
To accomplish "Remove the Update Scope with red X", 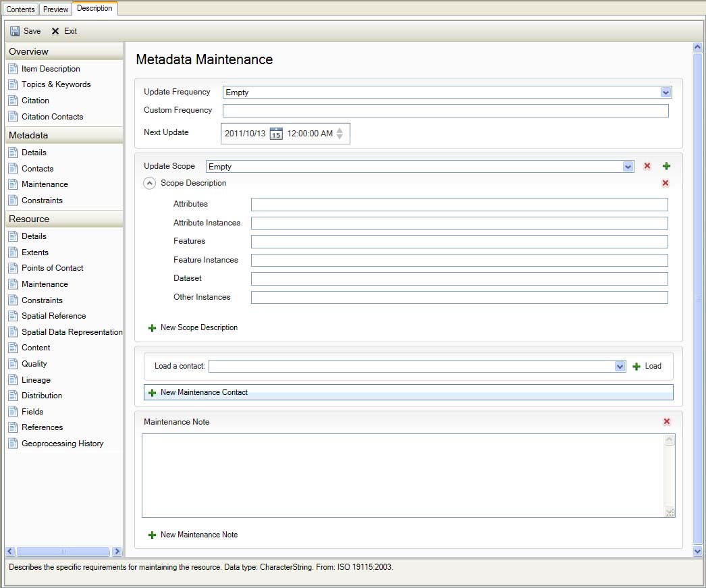I will point(647,166).
